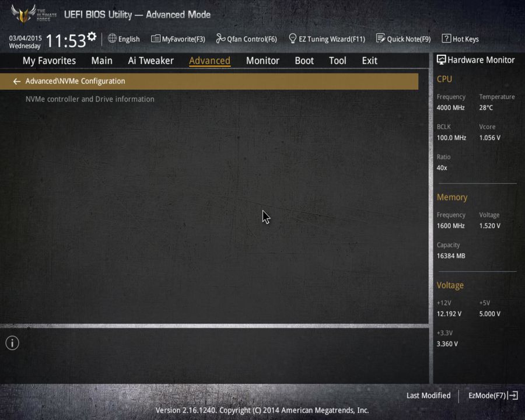Click Quick Note(F9) label
Image resolution: width=525 pixels, height=420 pixels.
[x=409, y=39]
